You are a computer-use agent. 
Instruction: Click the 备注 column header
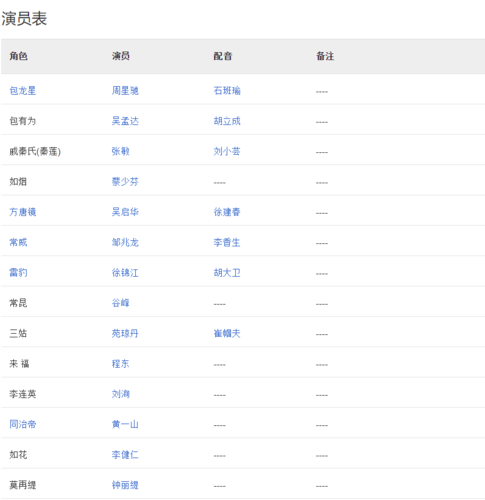pos(325,56)
